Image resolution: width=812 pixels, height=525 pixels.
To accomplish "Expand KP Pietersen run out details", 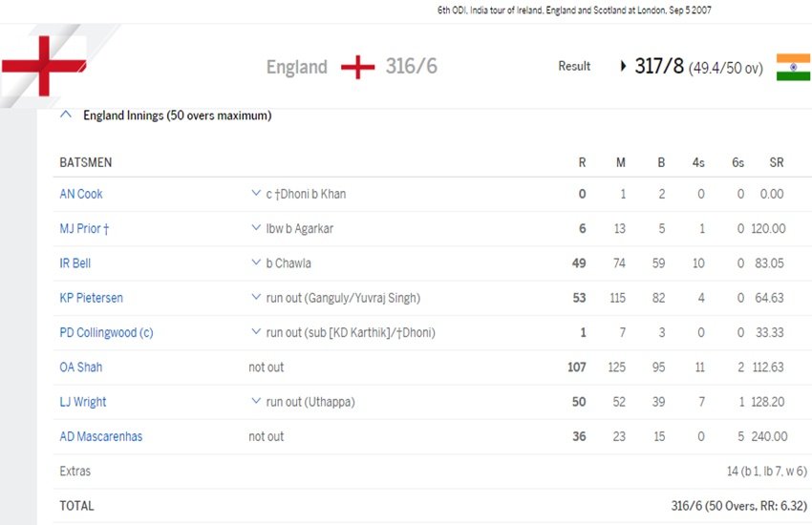I will coord(256,298).
